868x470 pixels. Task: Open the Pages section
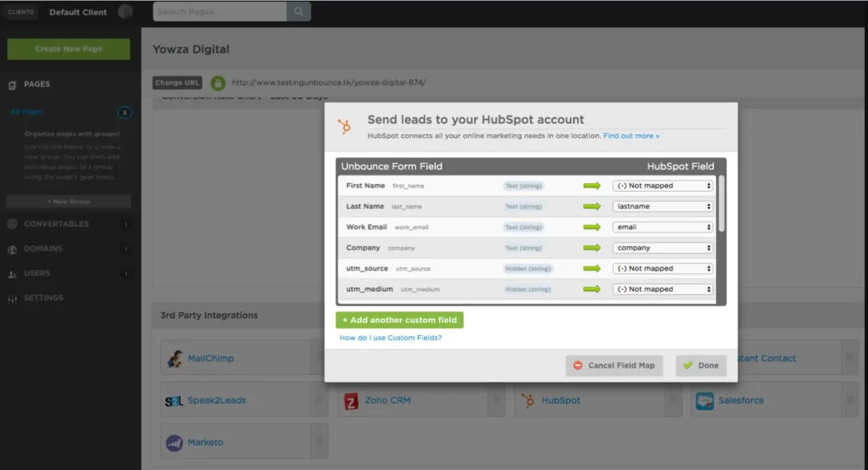point(37,84)
